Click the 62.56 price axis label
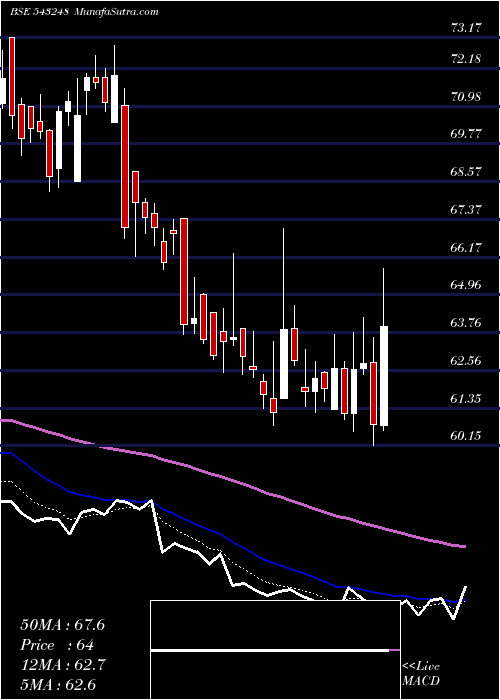 tap(466, 361)
